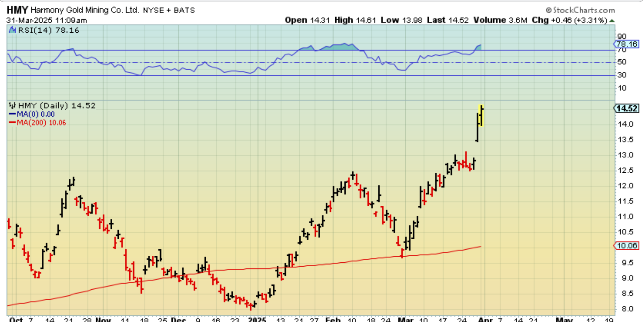The height and width of the screenshot is (322, 644).
Task: Click the 12.0 price axis label
Action: (626, 186)
